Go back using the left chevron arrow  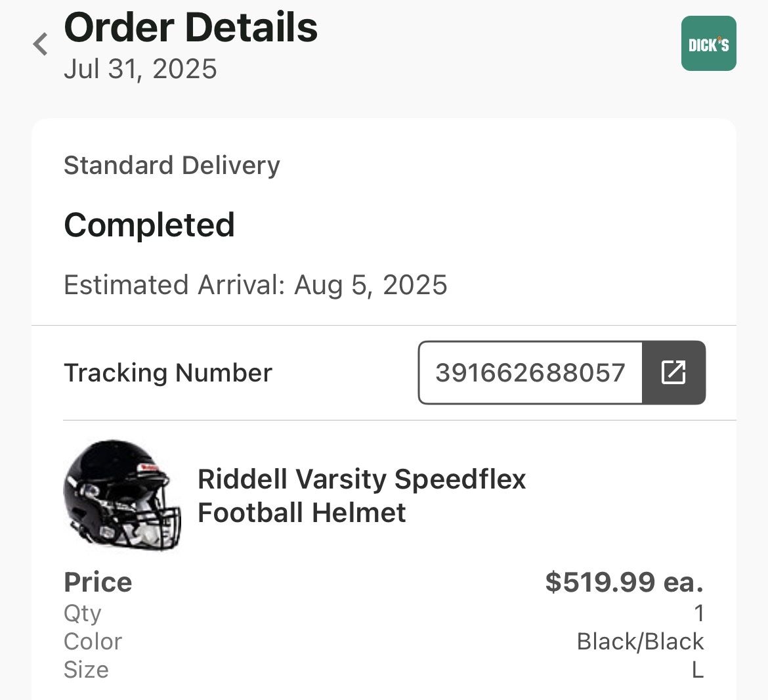click(x=40, y=44)
